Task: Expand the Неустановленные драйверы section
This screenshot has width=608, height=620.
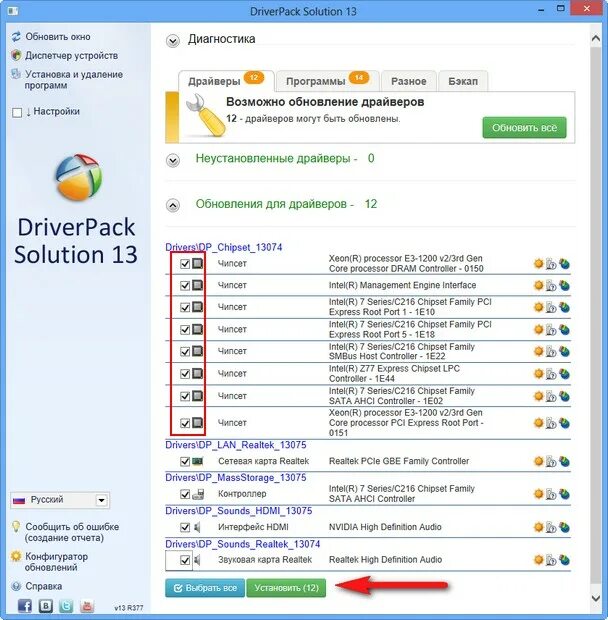Action: click(173, 160)
